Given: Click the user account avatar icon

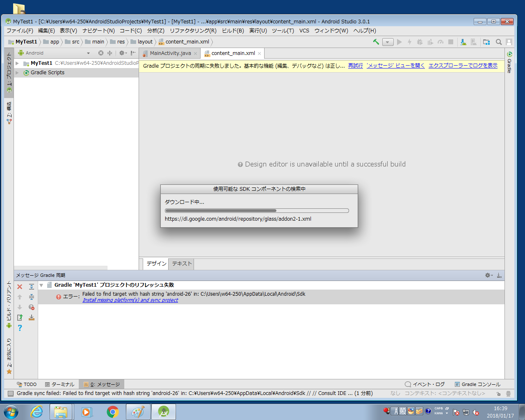Looking at the screenshot, I should pos(509,42).
